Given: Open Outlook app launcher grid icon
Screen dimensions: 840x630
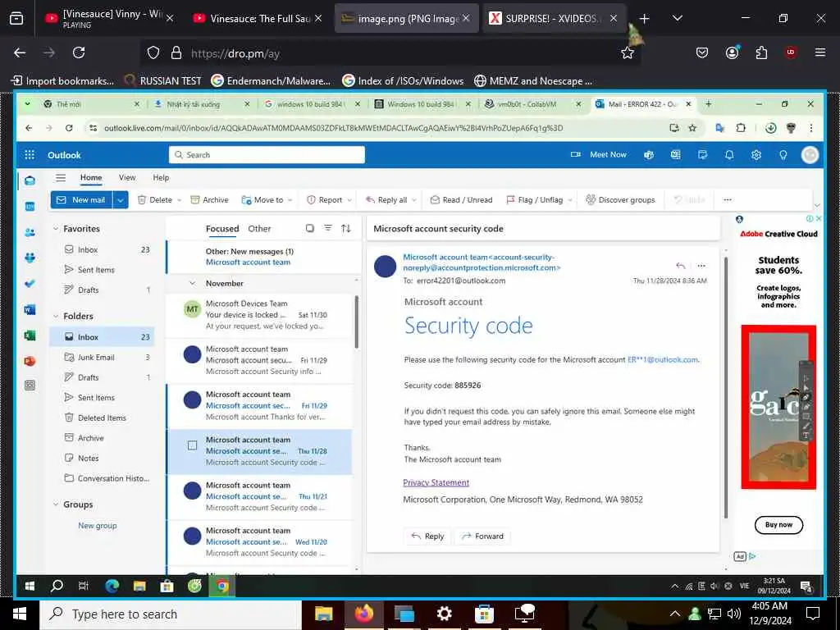Looking at the screenshot, I should (x=30, y=155).
